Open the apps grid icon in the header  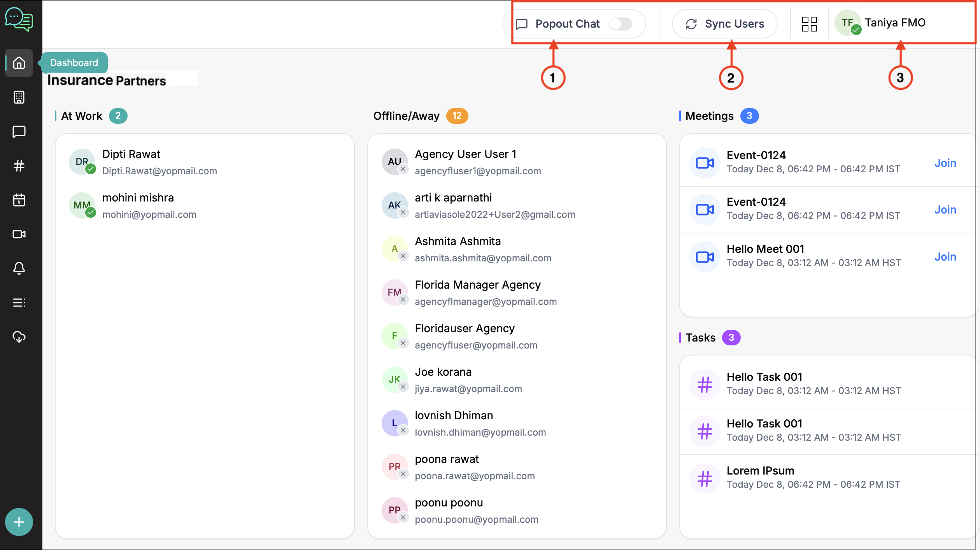point(809,24)
